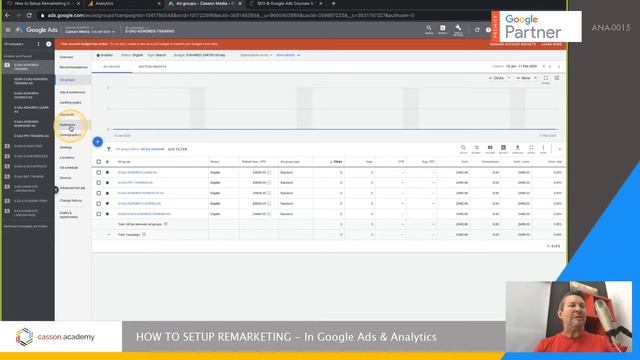This screenshot has width=640, height=360.
Task: Open the Segment icon in table toolbar
Action: [x=476, y=149]
